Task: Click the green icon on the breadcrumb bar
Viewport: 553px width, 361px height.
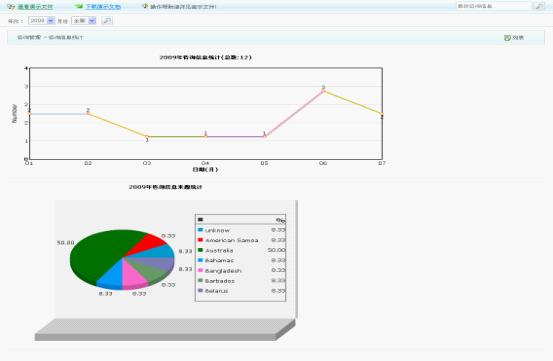Action: [x=507, y=38]
